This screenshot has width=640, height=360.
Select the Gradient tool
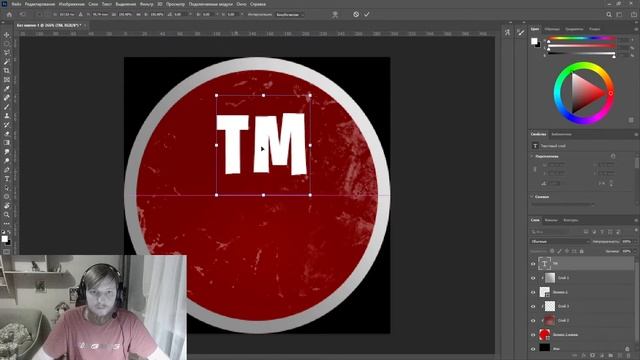click(x=7, y=143)
